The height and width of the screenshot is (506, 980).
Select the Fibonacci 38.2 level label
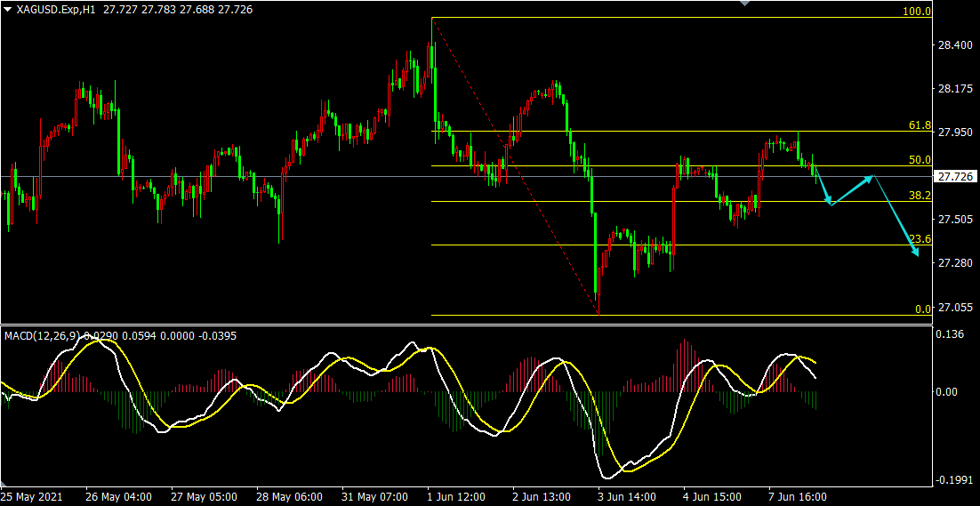pyautogui.click(x=920, y=195)
